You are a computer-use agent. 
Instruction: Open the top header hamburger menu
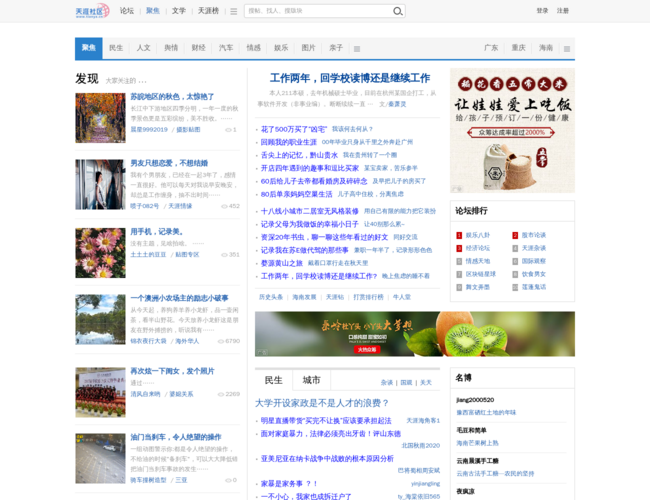click(234, 12)
